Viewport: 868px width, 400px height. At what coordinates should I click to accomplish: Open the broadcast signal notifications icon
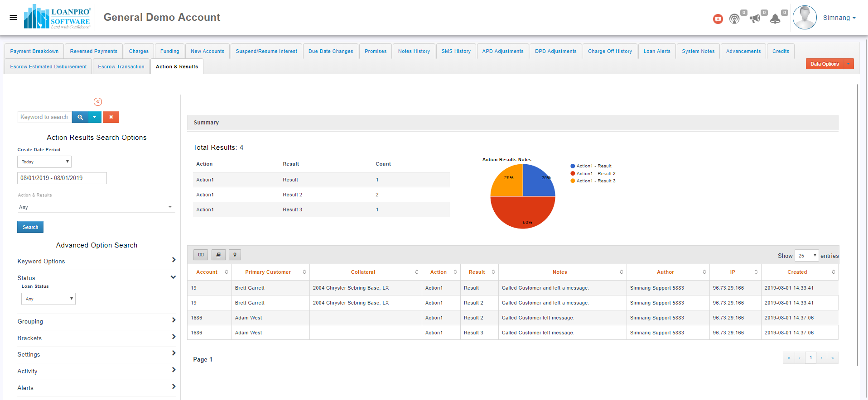(734, 19)
